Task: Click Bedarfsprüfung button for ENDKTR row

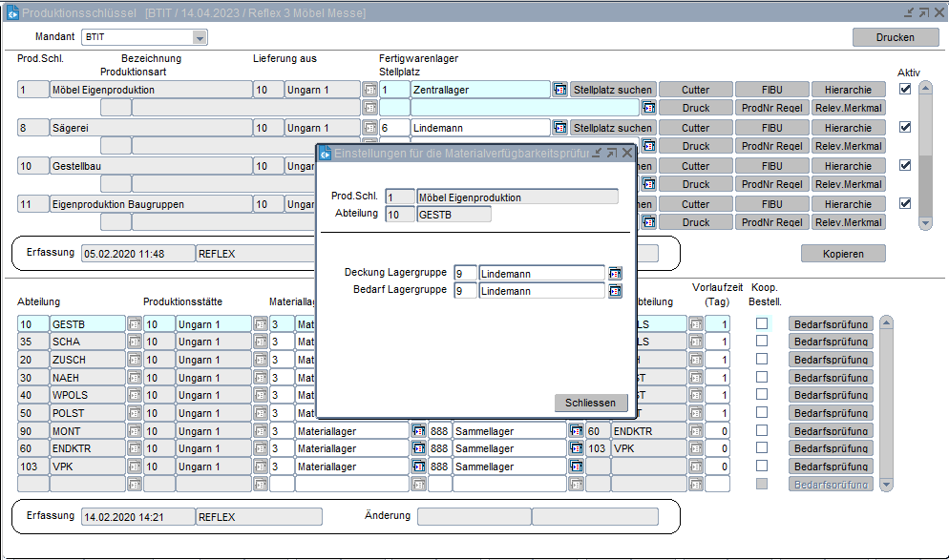Action: point(831,448)
